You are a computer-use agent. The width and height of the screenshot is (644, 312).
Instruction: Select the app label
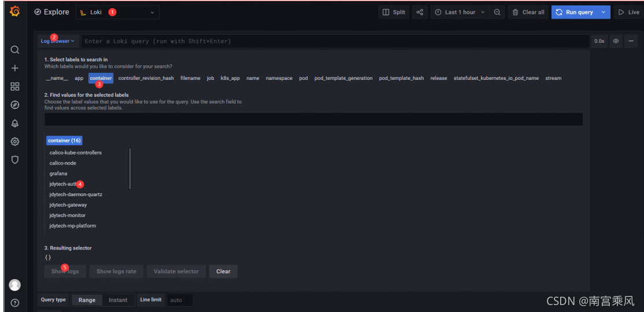point(79,78)
